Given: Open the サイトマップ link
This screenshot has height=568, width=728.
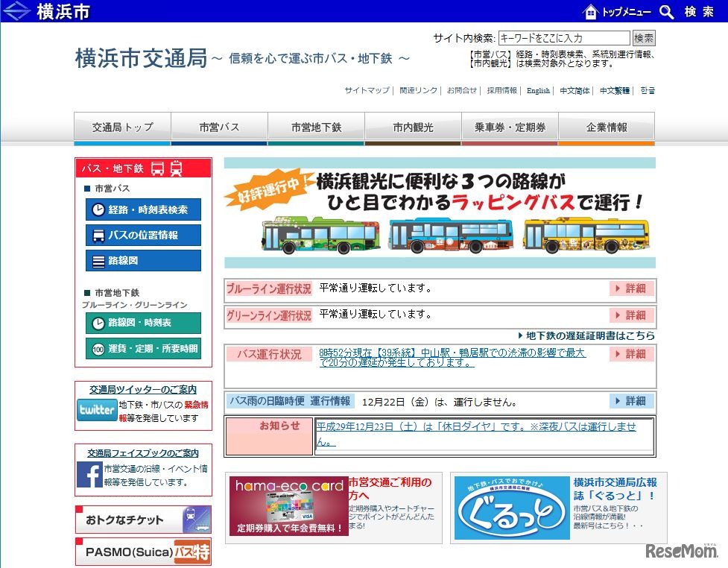Looking at the screenshot, I should tap(367, 90).
